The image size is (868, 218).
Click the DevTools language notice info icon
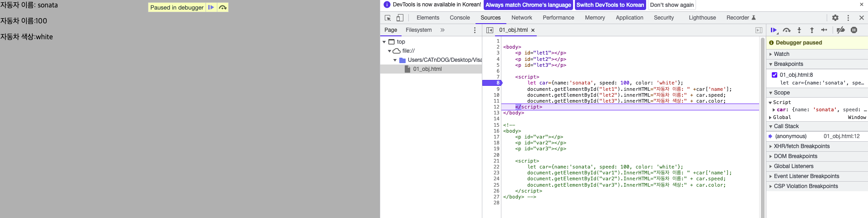[x=387, y=5]
